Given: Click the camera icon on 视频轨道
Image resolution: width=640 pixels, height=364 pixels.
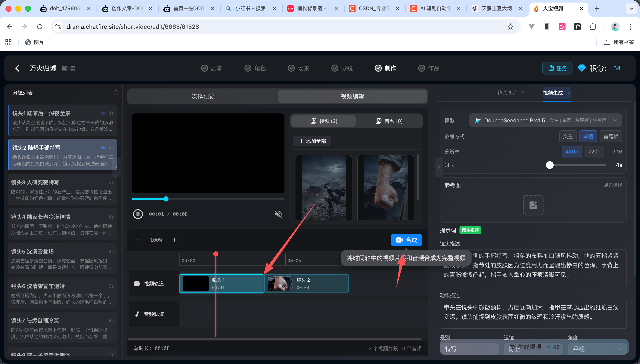Looking at the screenshot, I should (x=137, y=284).
